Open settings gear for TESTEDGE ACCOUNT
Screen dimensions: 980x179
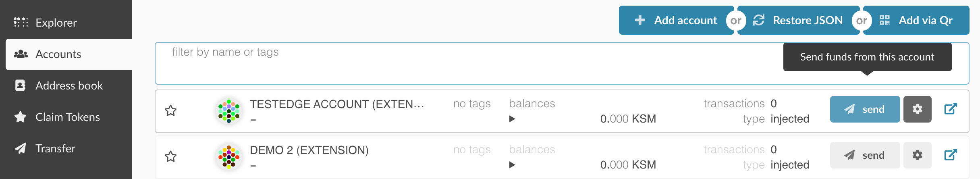tap(917, 109)
